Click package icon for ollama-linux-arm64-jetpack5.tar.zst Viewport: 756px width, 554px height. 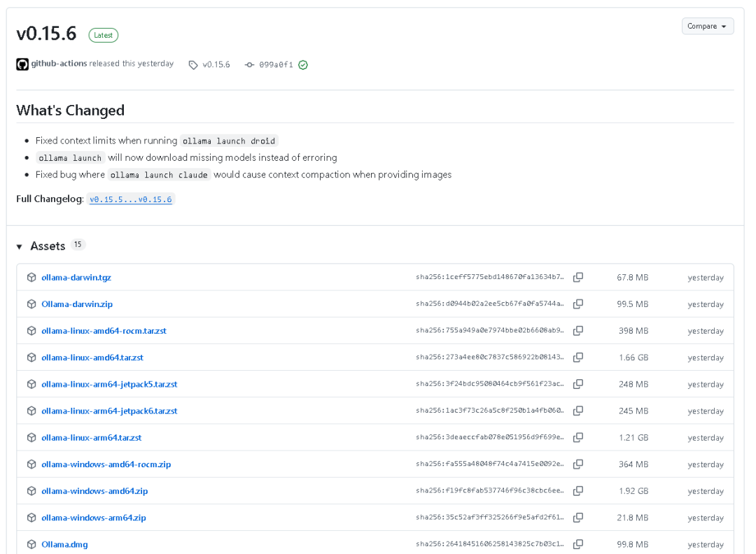(x=31, y=384)
